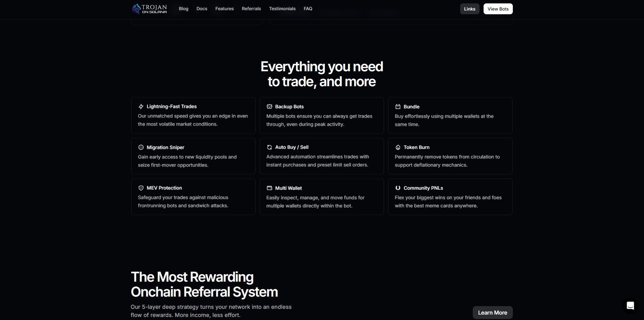Open the Blog nav link
The image size is (644, 320).
coord(184,9)
